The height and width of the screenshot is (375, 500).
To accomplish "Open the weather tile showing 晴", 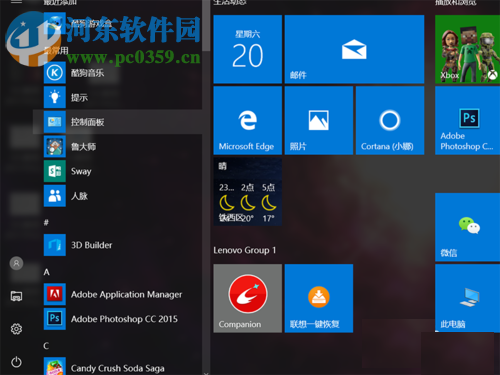I will 248,192.
